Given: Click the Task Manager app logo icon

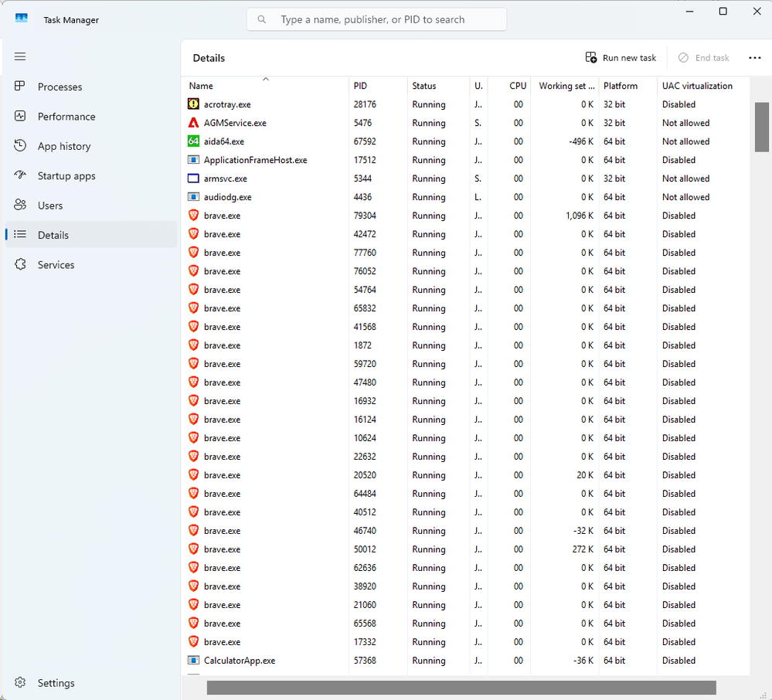Looking at the screenshot, I should [21, 19].
